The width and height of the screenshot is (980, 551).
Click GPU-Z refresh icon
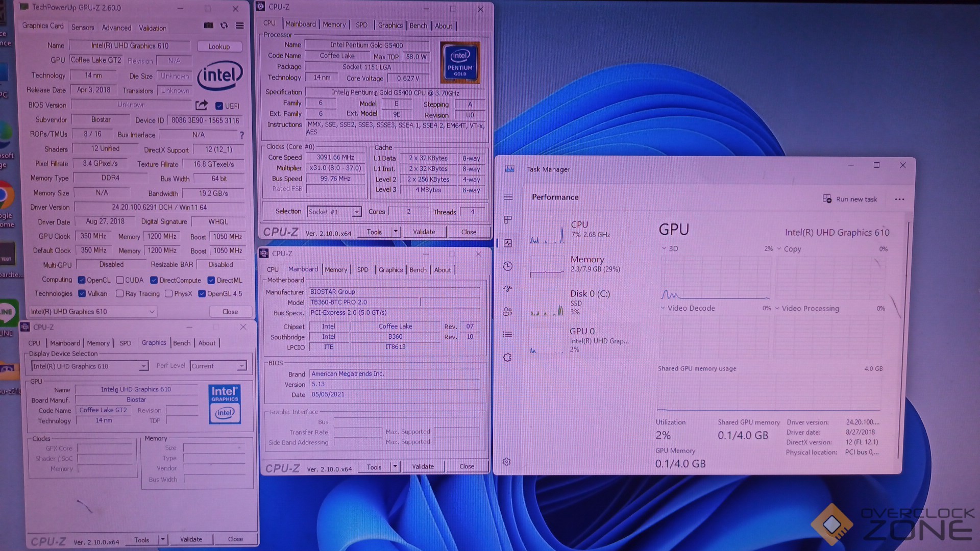tap(224, 26)
